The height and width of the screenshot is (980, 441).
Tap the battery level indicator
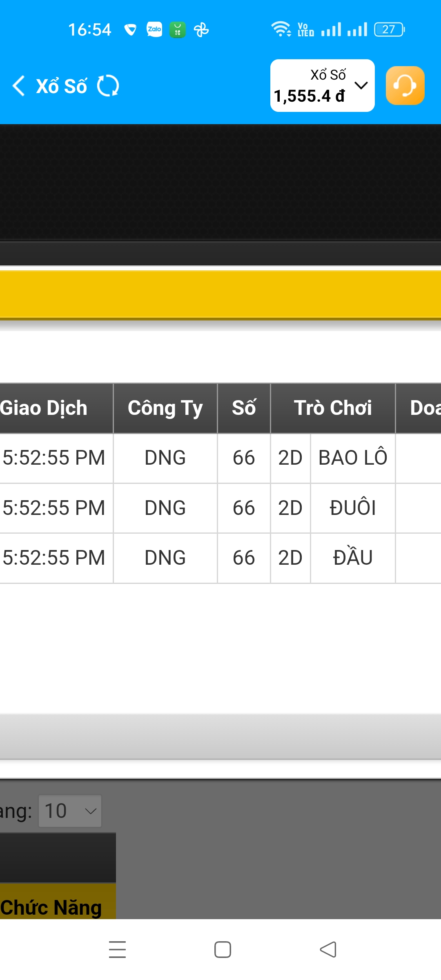tap(389, 29)
